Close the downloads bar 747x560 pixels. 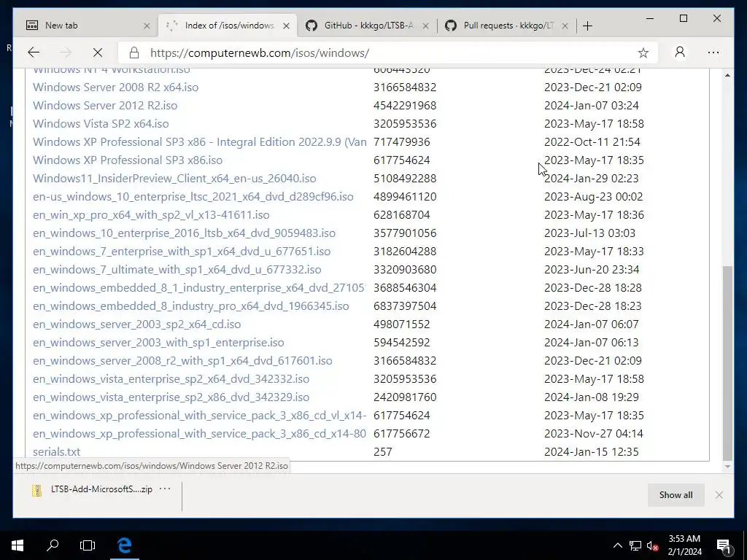pos(719,495)
